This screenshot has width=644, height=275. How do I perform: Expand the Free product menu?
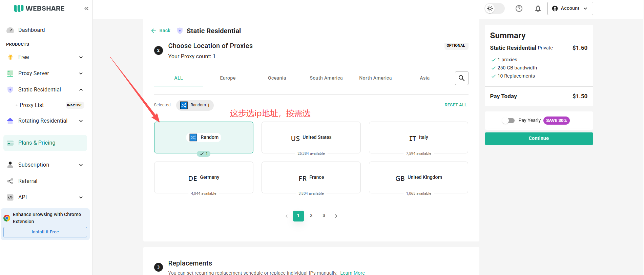81,57
